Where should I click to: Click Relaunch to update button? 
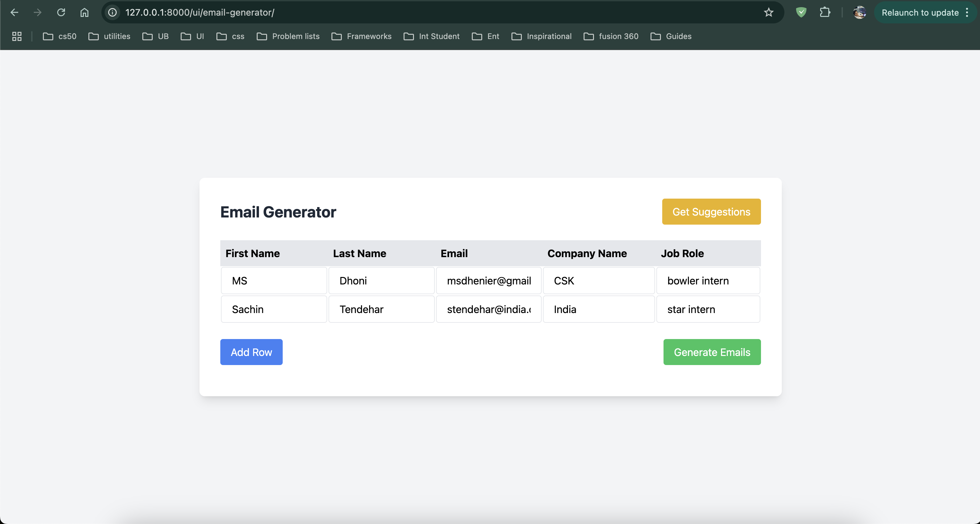(x=920, y=13)
